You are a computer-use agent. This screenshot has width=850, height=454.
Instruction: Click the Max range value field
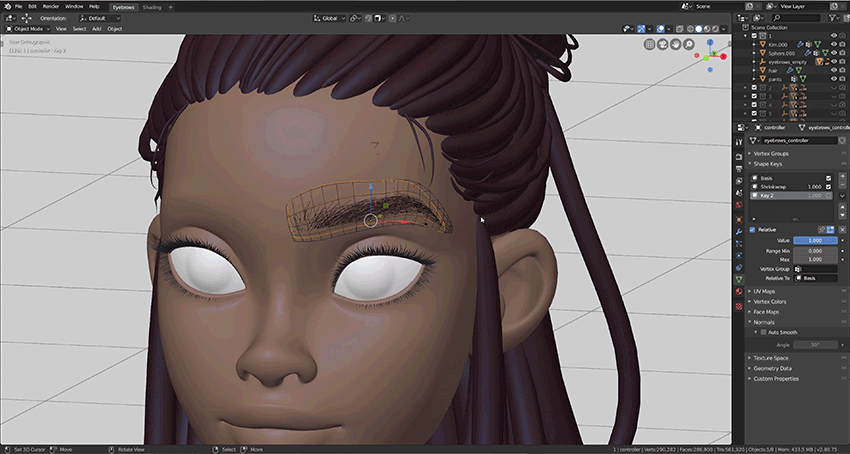click(815, 259)
